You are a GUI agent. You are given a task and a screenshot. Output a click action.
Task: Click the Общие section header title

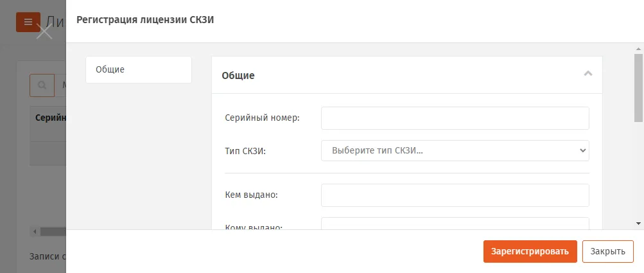238,76
